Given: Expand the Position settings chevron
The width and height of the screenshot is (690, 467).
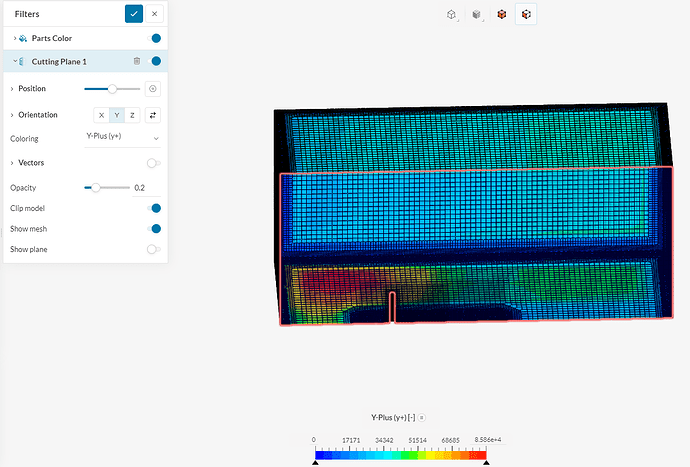Looking at the screenshot, I should click(x=12, y=89).
